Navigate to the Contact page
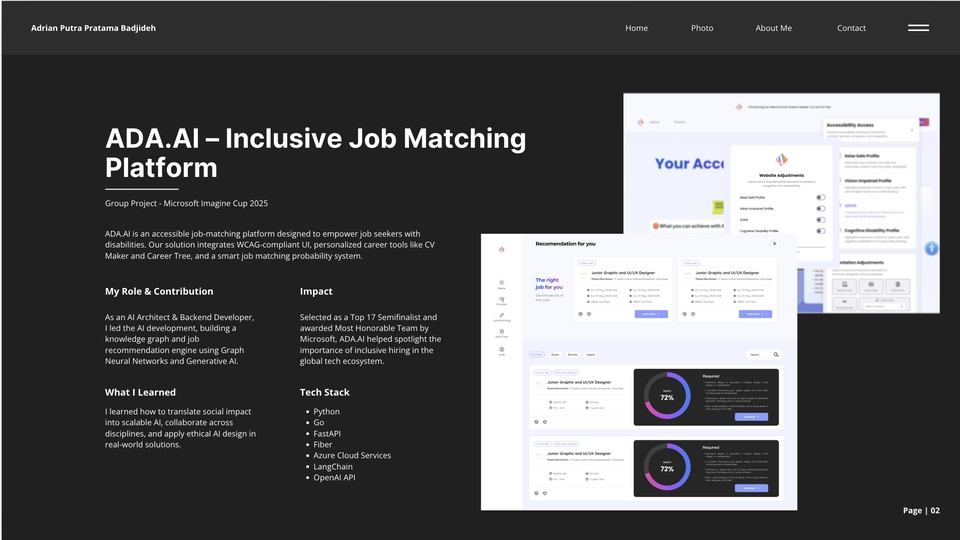 (851, 28)
